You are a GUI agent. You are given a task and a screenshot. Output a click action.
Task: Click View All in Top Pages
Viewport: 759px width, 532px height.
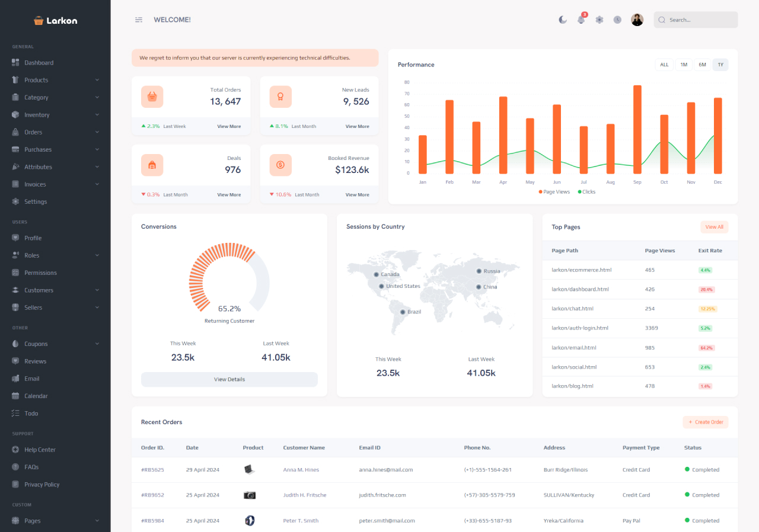pos(714,227)
